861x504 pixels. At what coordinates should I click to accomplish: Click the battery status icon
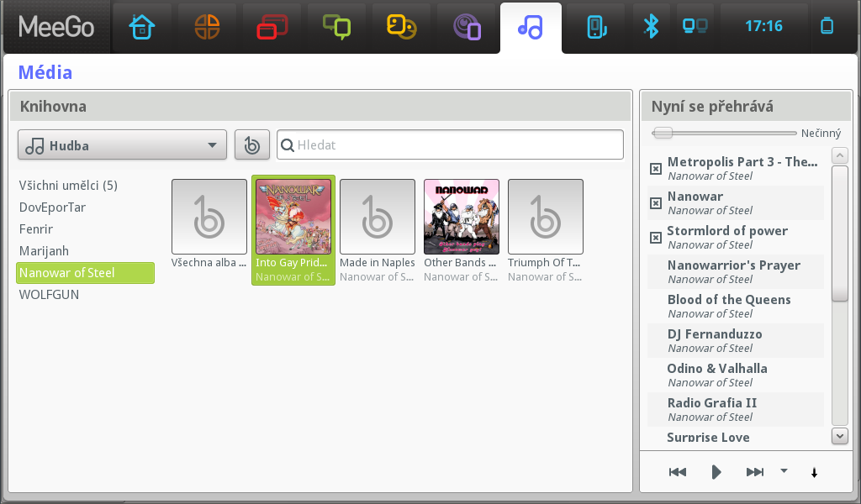pos(827,26)
